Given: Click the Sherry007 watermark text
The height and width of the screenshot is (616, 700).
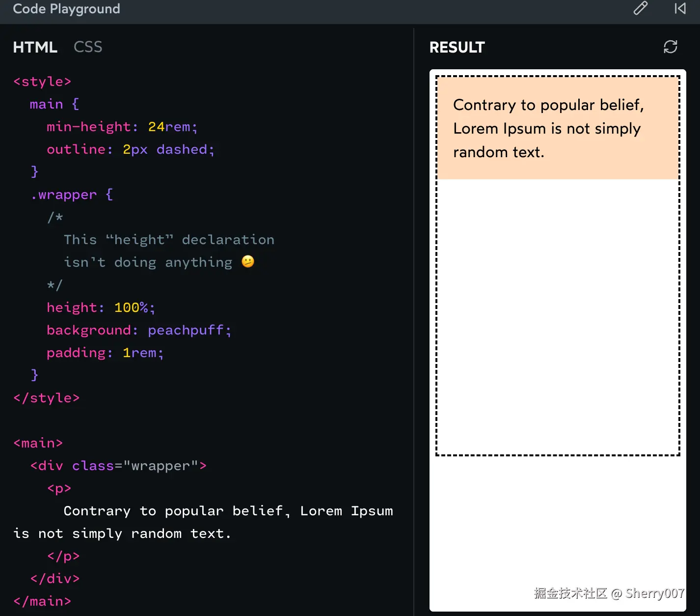Looking at the screenshot, I should tap(654, 593).
